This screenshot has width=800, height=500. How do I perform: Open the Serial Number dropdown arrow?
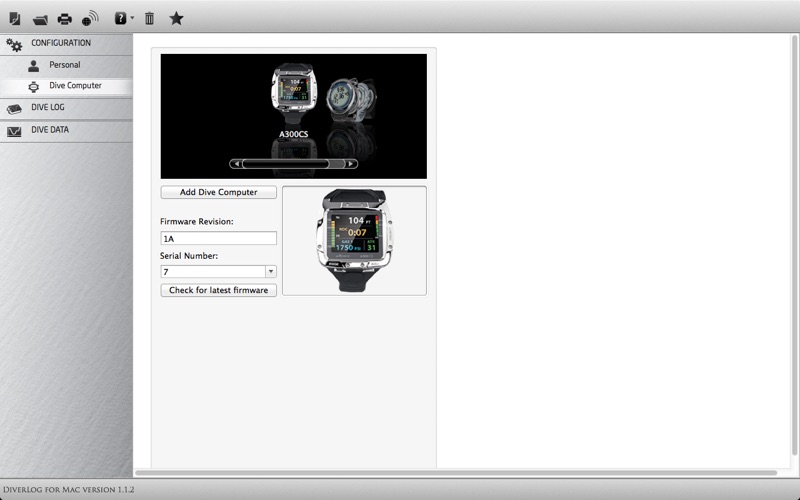coord(271,271)
